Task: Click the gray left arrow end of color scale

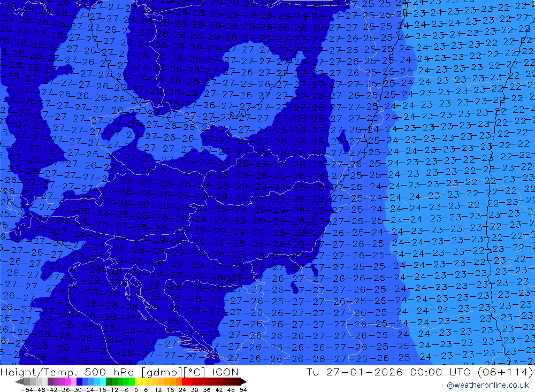Action: pyautogui.click(x=19, y=382)
